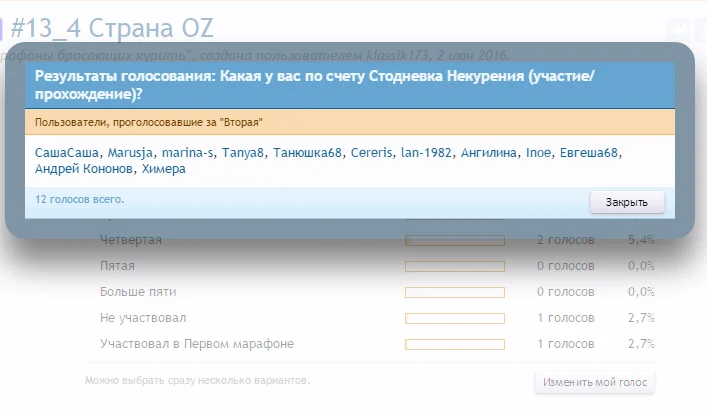Click the klassik173 author name
This screenshot has height=414, width=707.
tap(397, 55)
